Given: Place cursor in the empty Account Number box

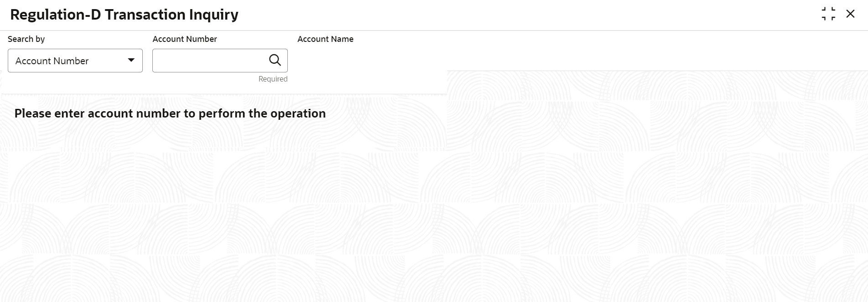Looking at the screenshot, I should 209,61.
